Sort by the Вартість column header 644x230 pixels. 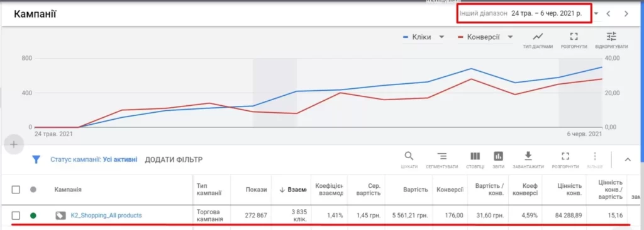click(415, 190)
